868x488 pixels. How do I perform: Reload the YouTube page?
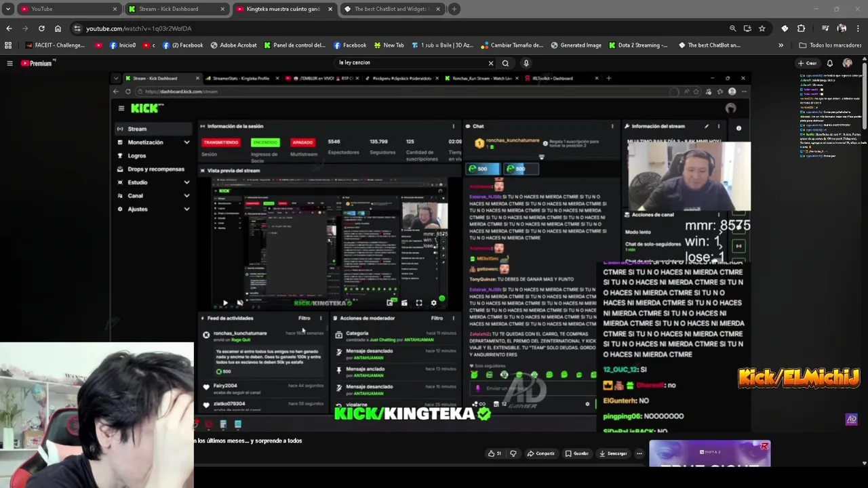pos(41,28)
